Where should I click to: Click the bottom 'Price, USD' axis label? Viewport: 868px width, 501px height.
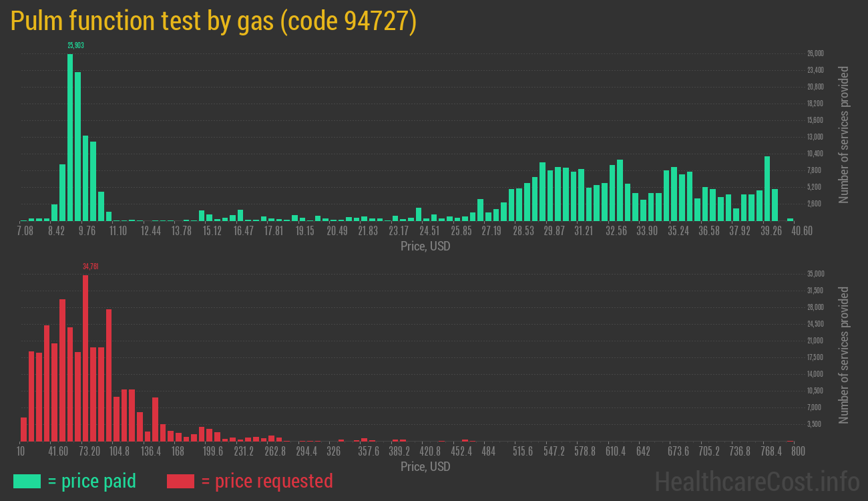425,467
